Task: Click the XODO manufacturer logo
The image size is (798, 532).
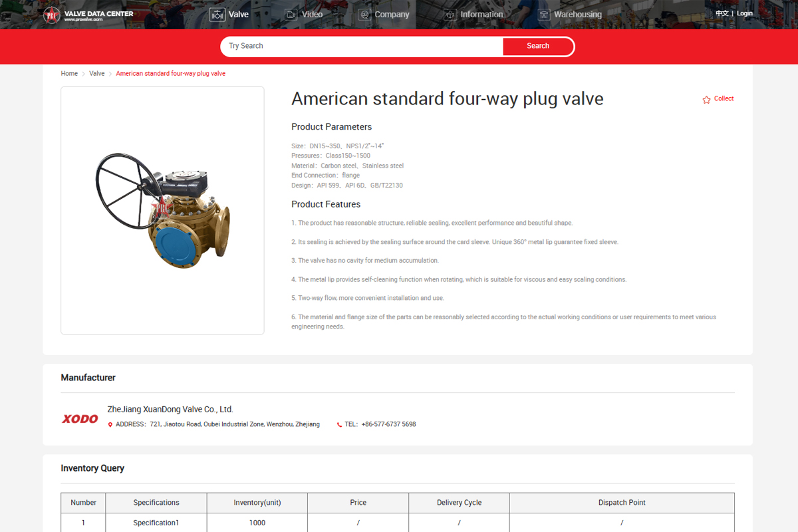Action: [x=80, y=419]
